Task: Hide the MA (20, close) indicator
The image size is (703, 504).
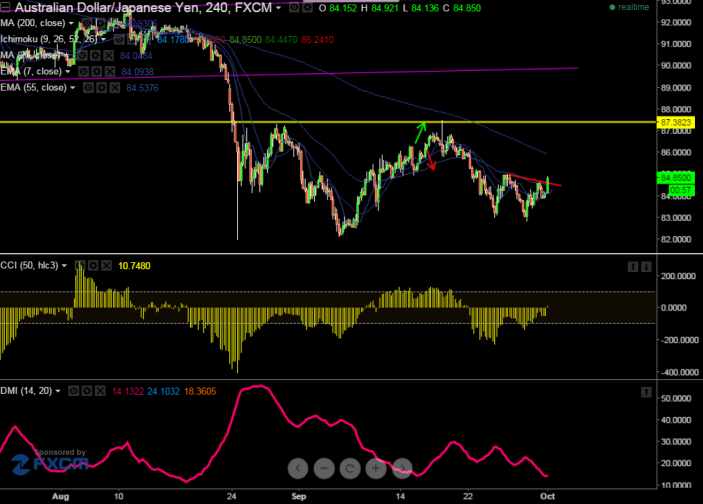Action: pyautogui.click(x=82, y=56)
